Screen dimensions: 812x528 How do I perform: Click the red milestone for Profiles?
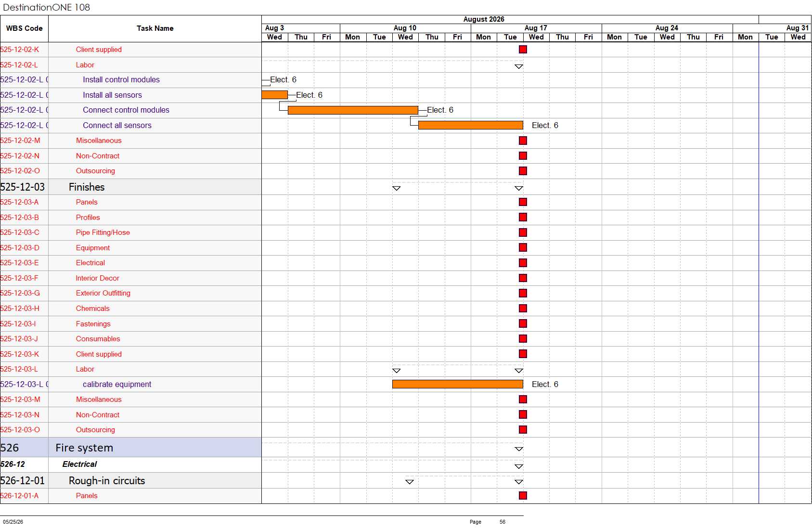[523, 218]
